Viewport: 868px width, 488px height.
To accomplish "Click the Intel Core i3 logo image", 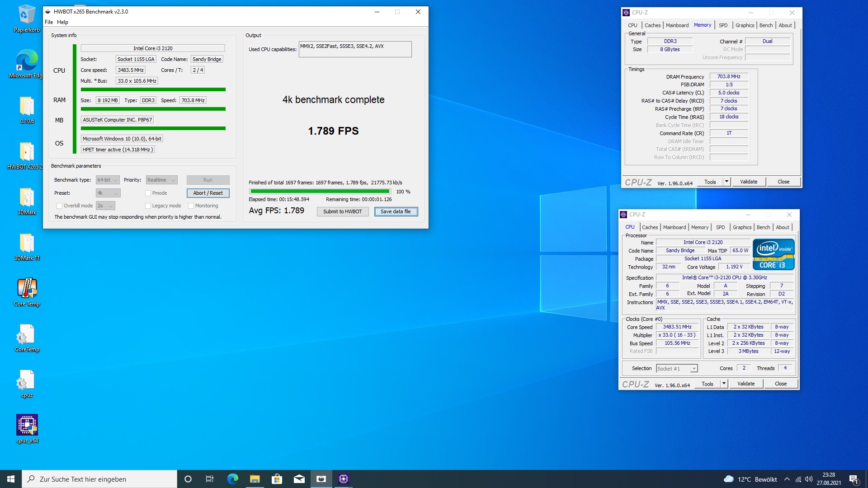I will (x=774, y=254).
